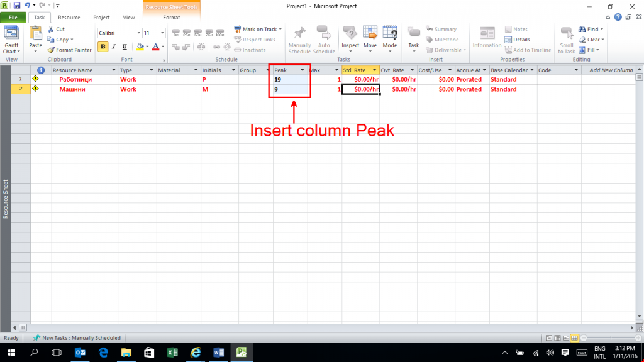The height and width of the screenshot is (362, 644).
Task: Switch to the Resource ribbon tab
Action: tap(69, 18)
